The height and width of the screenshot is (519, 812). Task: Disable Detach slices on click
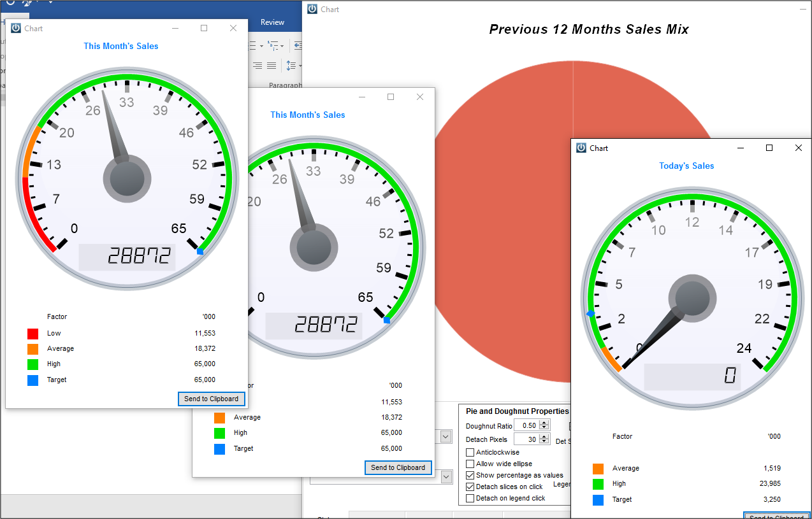[x=470, y=487]
